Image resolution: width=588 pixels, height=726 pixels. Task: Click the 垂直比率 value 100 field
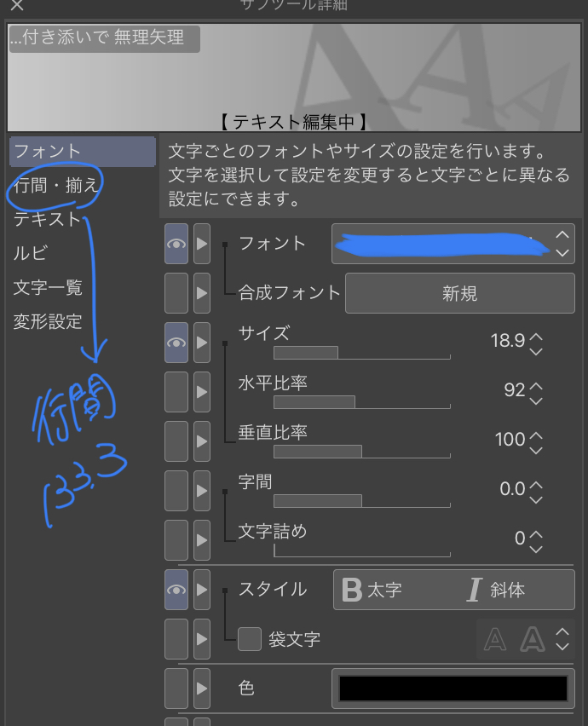click(510, 440)
